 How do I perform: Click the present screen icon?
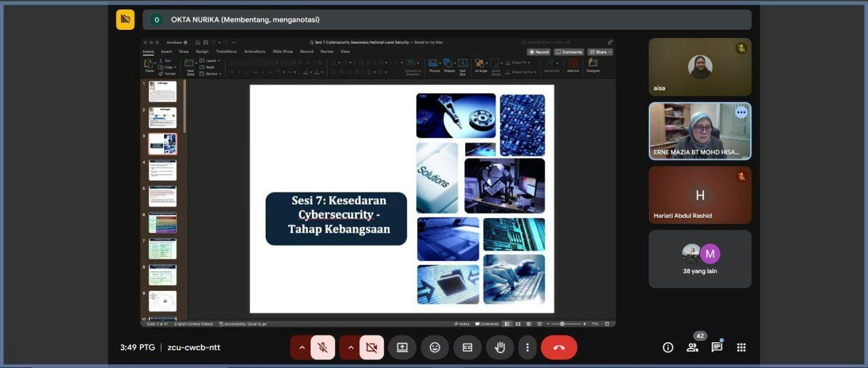pos(402,348)
